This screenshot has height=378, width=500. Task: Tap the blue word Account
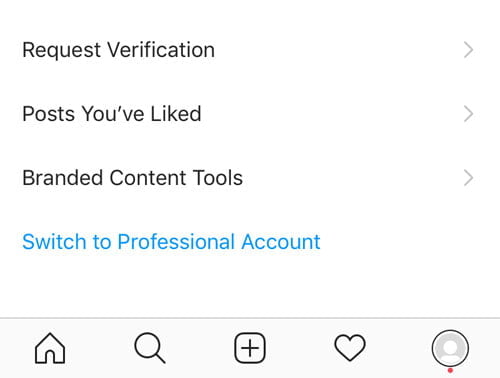[x=281, y=242]
